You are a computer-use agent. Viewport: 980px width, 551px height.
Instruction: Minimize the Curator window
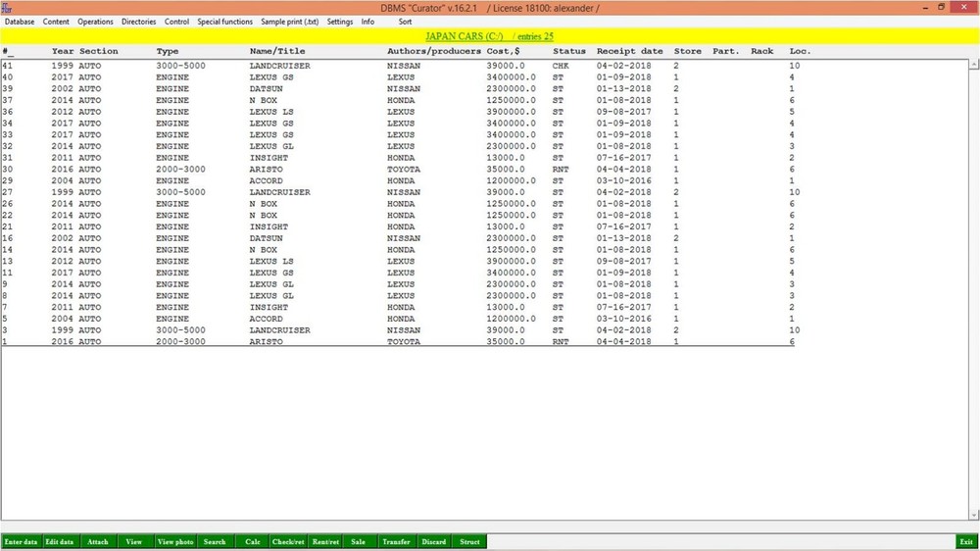[925, 7]
